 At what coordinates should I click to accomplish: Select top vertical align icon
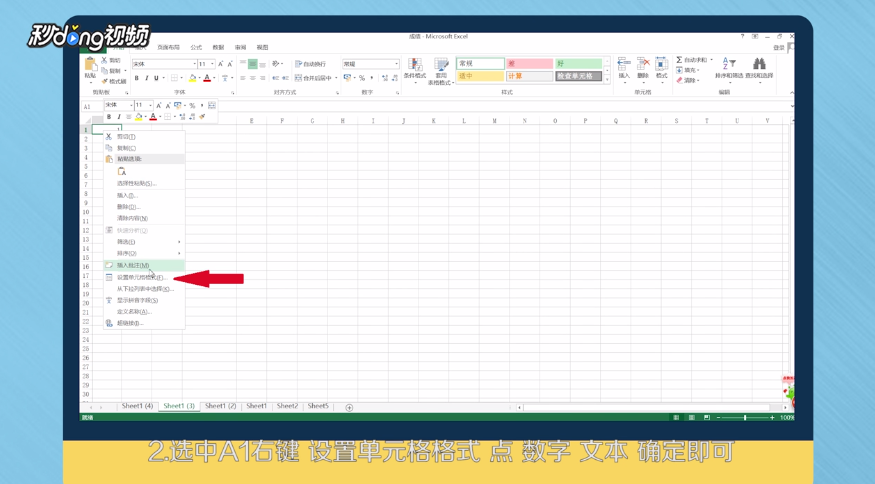[x=243, y=64]
